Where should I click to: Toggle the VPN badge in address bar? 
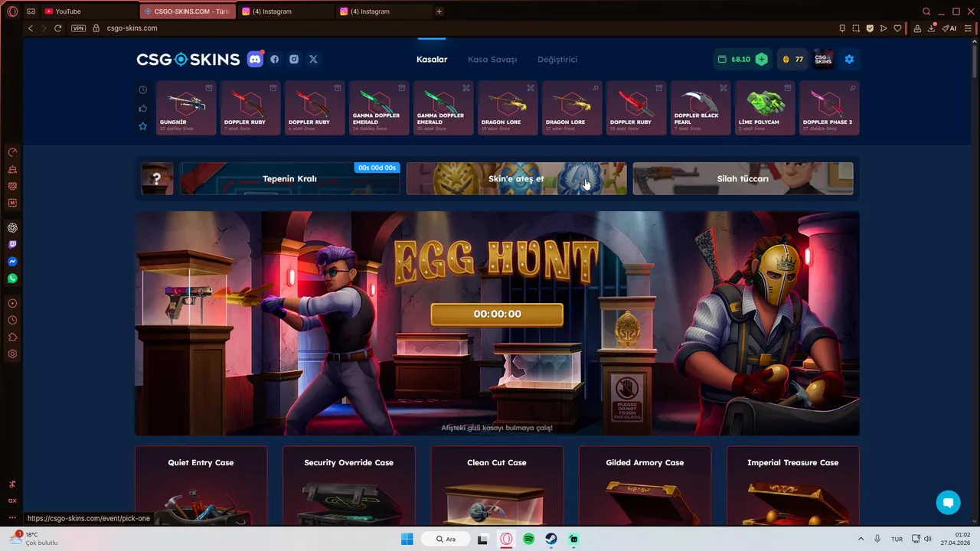[78, 28]
